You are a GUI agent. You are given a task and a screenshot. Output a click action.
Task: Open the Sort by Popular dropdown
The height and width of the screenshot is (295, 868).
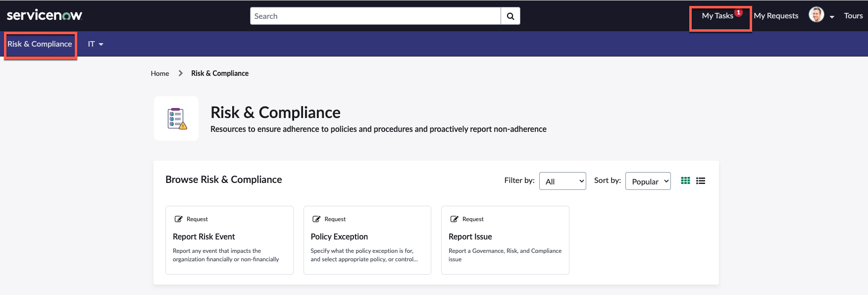648,181
